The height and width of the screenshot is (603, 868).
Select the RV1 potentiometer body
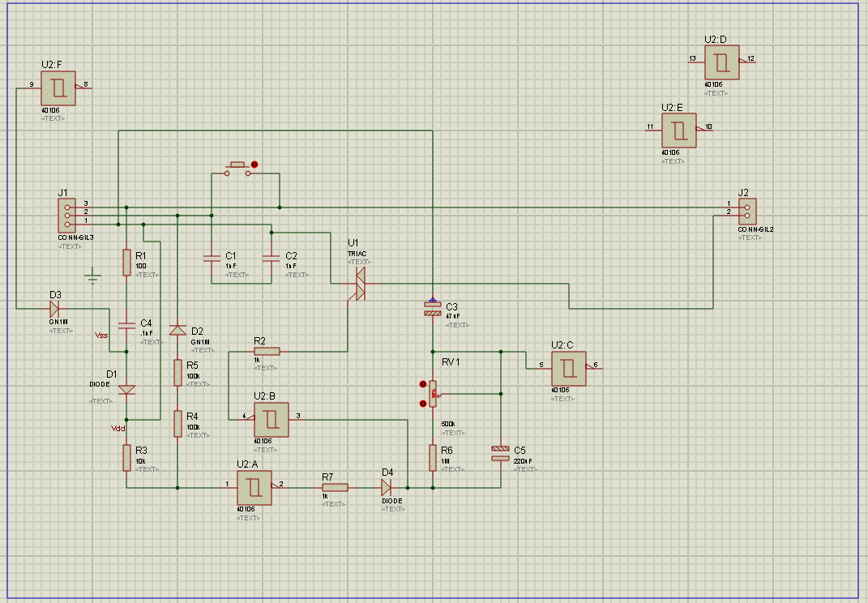coord(433,394)
